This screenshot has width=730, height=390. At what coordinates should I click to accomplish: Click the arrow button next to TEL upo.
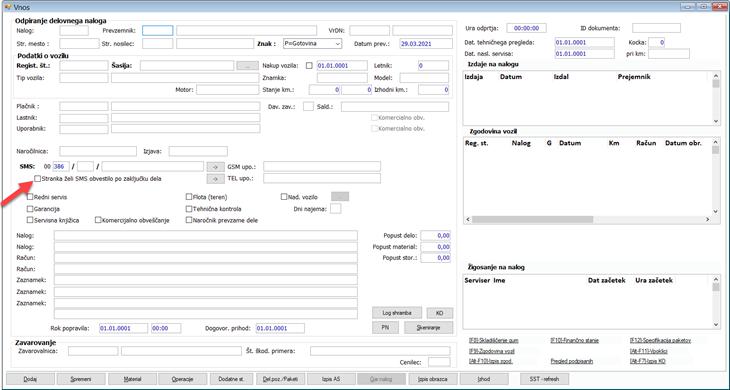(215, 179)
